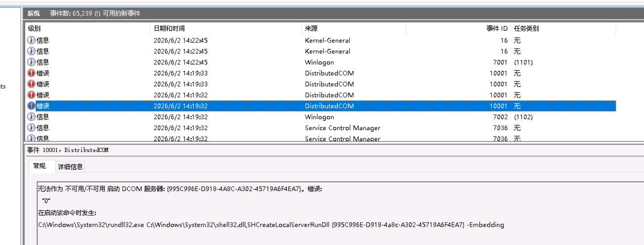The width and height of the screenshot is (644, 245).
Task: Click the rundll32.exe command line text
Action: click(271, 225)
